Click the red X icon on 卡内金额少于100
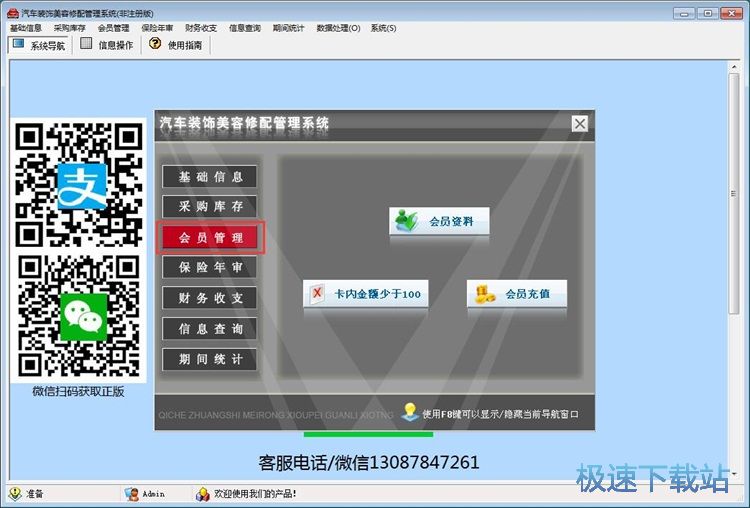The image size is (750, 508). (319, 294)
